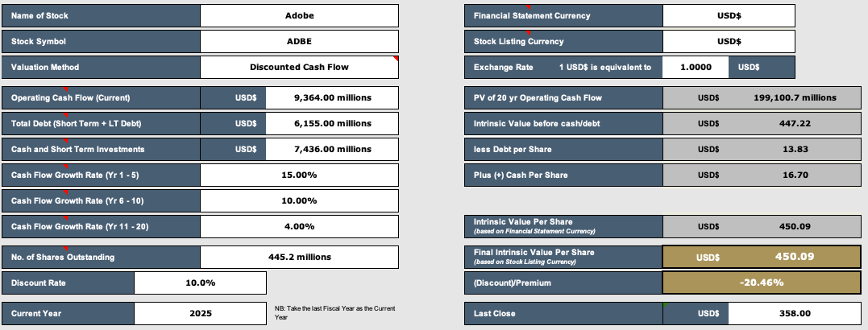Click 'Cash Flow Growth Rate (Yr 1 - 5)' label
The image size is (868, 330).
pos(75,175)
